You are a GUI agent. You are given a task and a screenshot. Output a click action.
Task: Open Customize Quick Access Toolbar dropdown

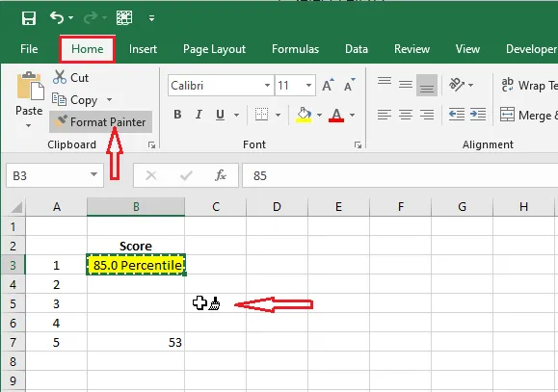[152, 18]
